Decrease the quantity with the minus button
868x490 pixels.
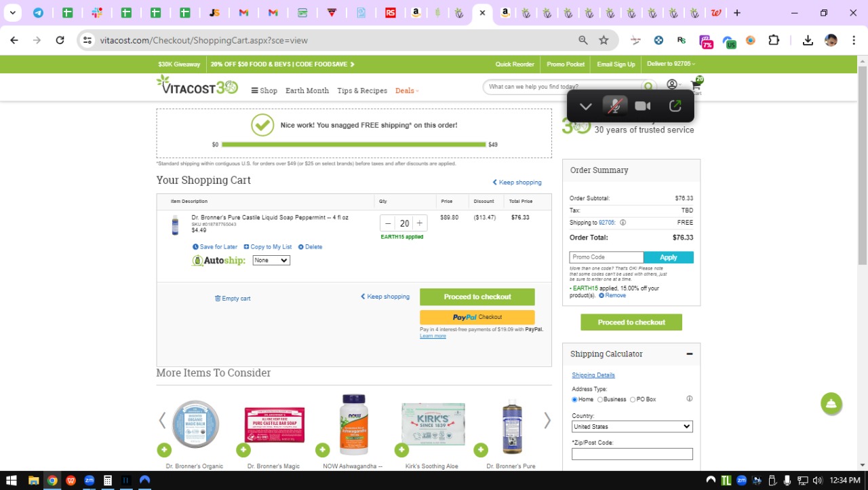388,223
